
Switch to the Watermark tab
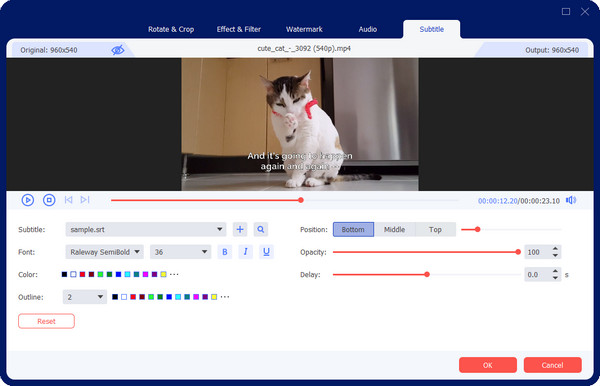coord(304,29)
